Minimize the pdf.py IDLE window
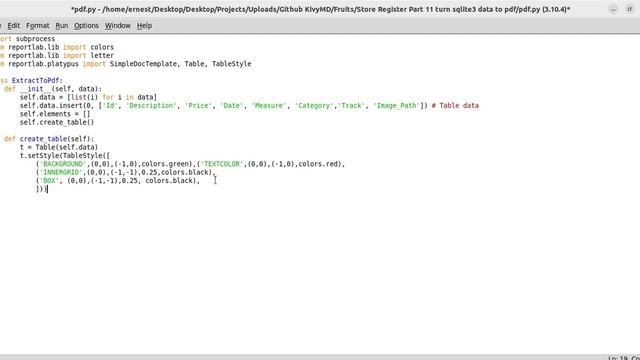This screenshot has height=360, width=640. pyautogui.click(x=613, y=9)
